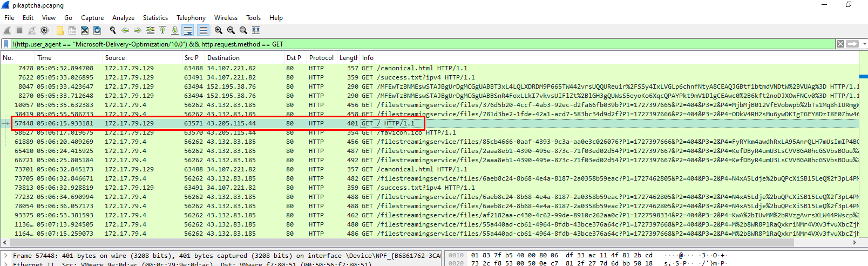Open the filter bookmark menu
Screen dimensions: 868x266
[x=6, y=44]
